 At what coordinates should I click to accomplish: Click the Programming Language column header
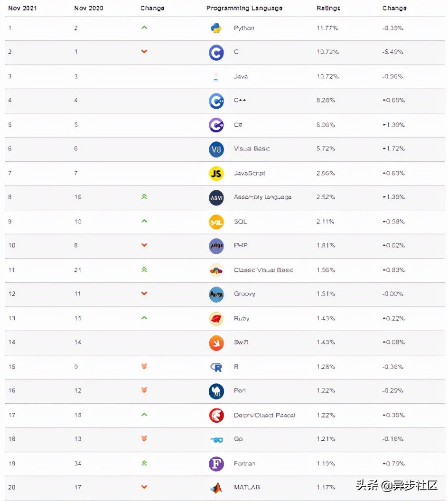pos(244,8)
